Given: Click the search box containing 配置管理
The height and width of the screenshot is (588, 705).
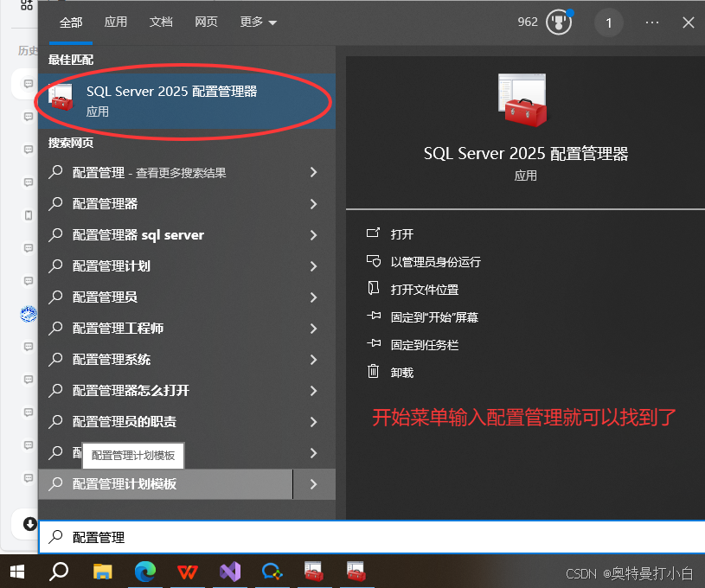Looking at the screenshot, I should 372,537.
